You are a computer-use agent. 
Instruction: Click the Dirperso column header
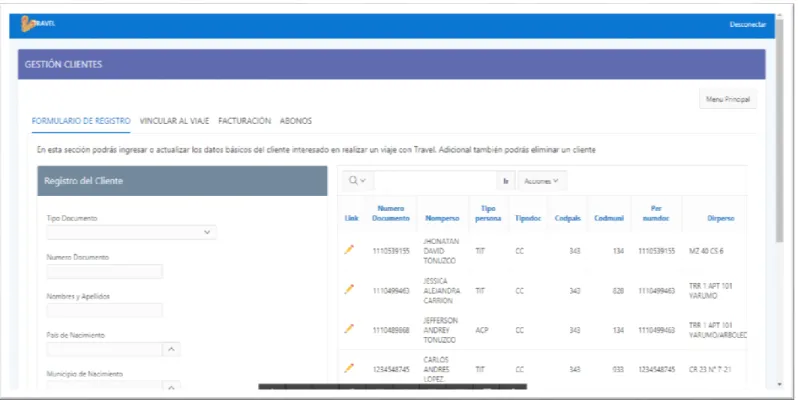[x=721, y=218]
